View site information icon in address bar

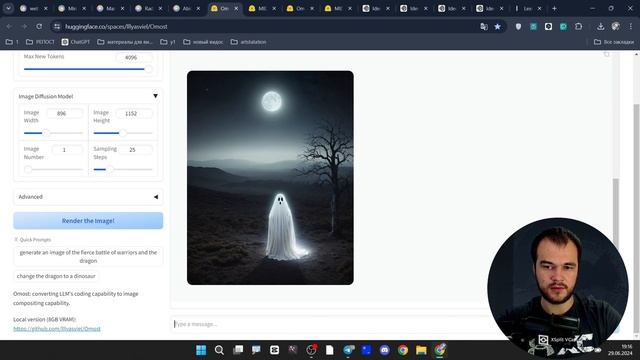click(57, 27)
